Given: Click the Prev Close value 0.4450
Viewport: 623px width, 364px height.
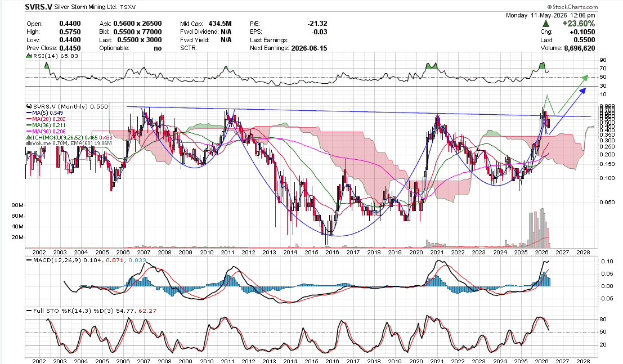Looking at the screenshot, I should coord(70,48).
